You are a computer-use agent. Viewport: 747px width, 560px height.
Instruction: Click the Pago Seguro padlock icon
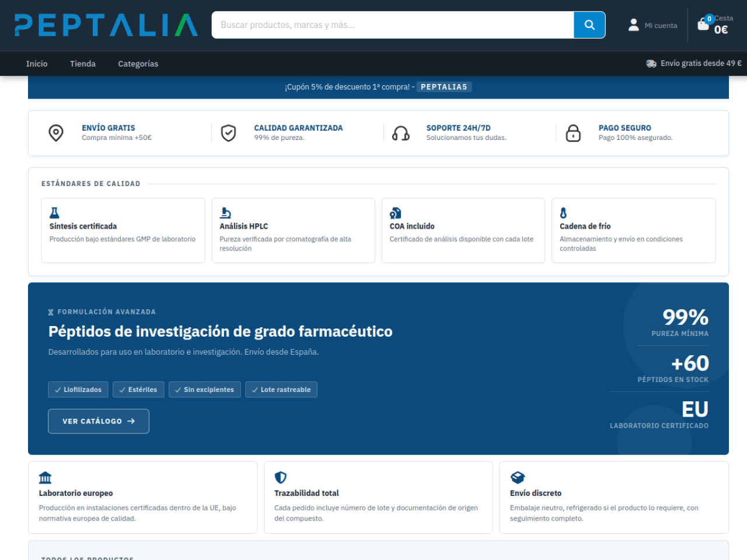coord(574,133)
